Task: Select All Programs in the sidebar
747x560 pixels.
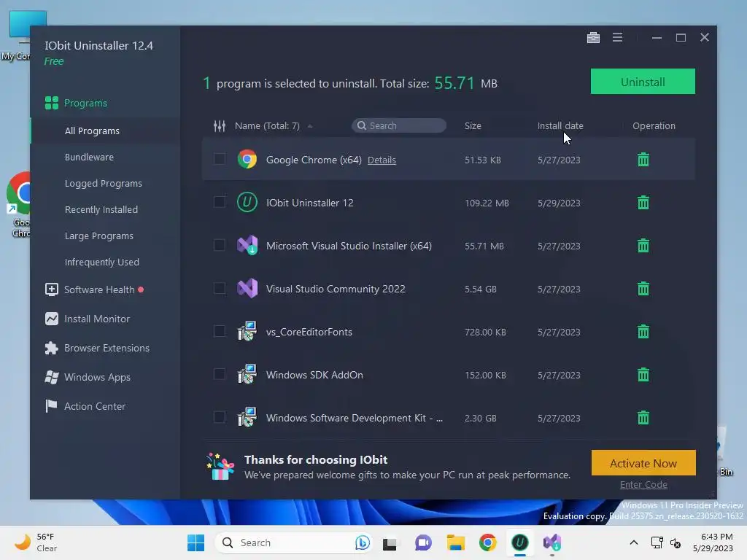Action: point(92,131)
